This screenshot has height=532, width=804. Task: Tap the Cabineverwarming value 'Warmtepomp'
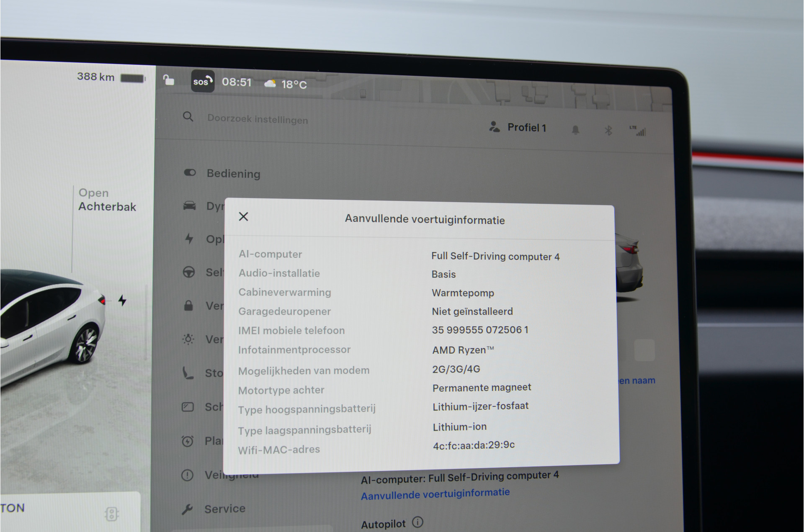(463, 293)
